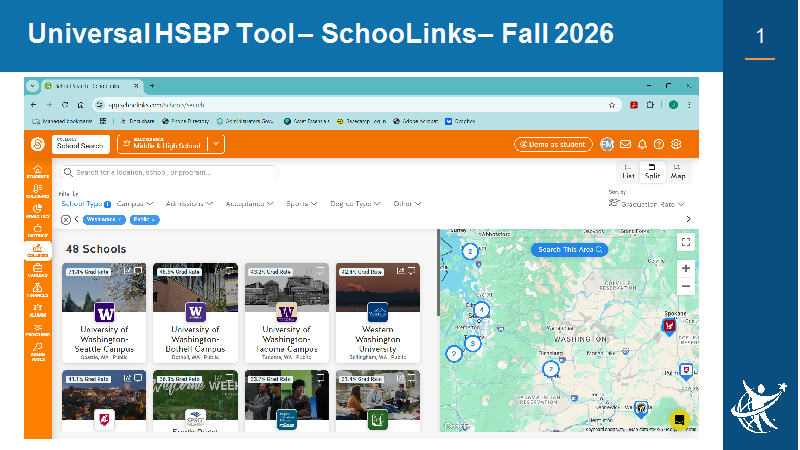Remove the Public filter chip
The width and height of the screenshot is (800, 450).
pyautogui.click(x=153, y=220)
